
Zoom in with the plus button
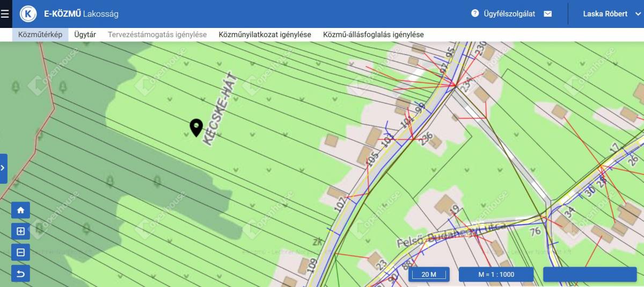click(x=20, y=232)
